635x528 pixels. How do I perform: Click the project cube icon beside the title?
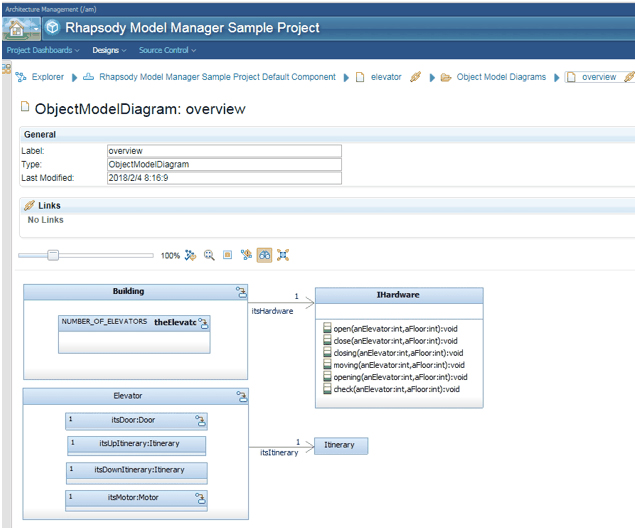[53, 28]
